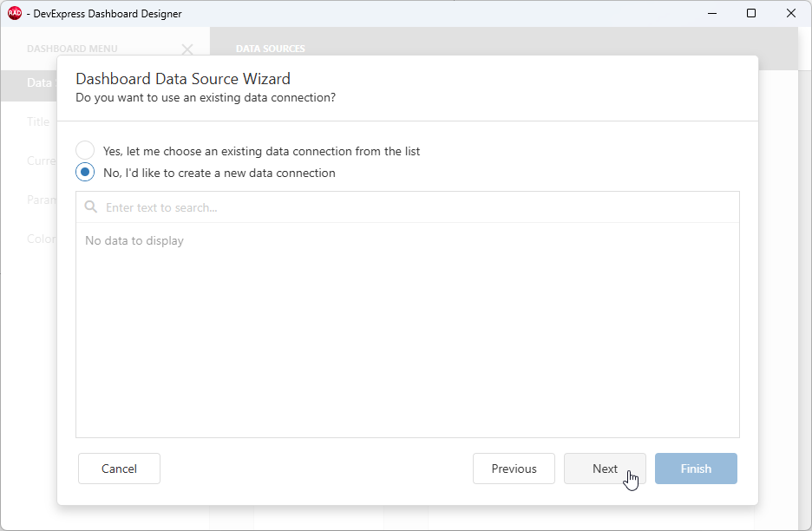The width and height of the screenshot is (812, 531).
Task: Maximize the Dashboard Designer window
Action: point(751,13)
